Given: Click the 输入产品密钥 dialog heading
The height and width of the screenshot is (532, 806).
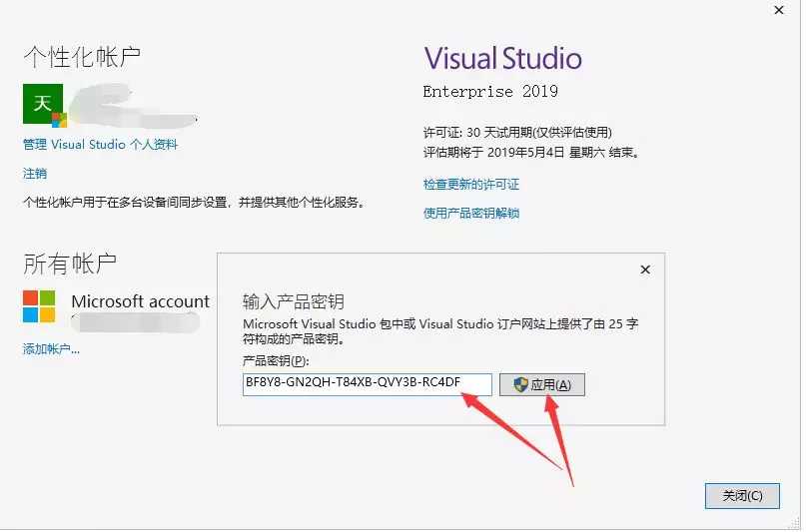Looking at the screenshot, I should 294,301.
